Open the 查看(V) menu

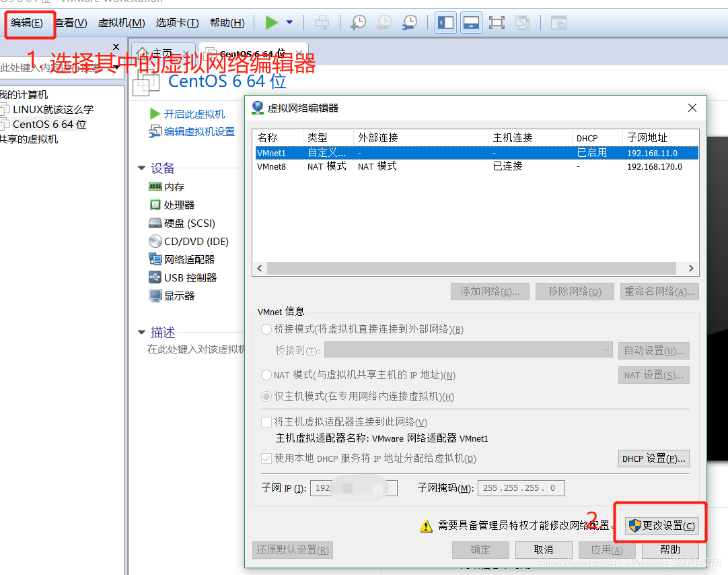coord(71,23)
